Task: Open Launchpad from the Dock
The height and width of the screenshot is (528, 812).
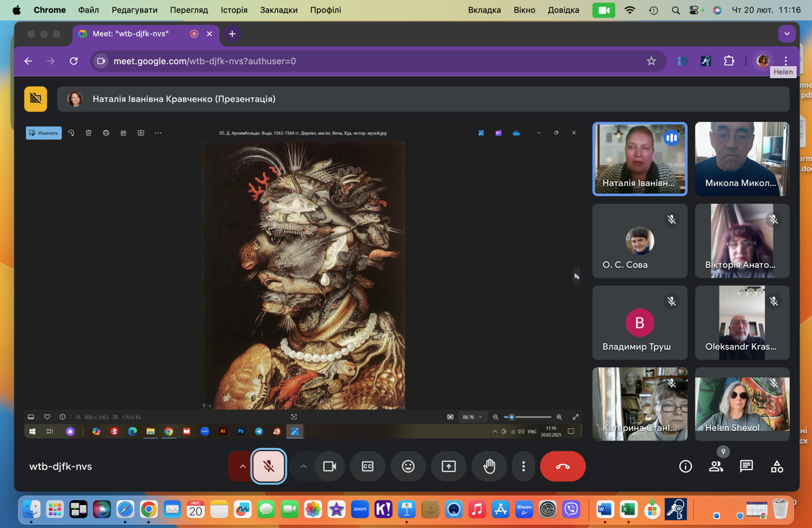Action: (x=55, y=509)
